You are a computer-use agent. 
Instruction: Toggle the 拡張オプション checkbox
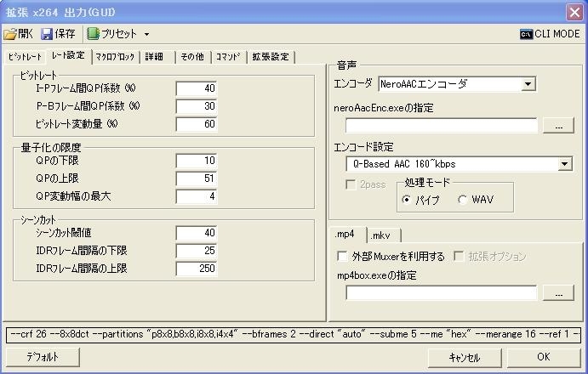(x=459, y=257)
